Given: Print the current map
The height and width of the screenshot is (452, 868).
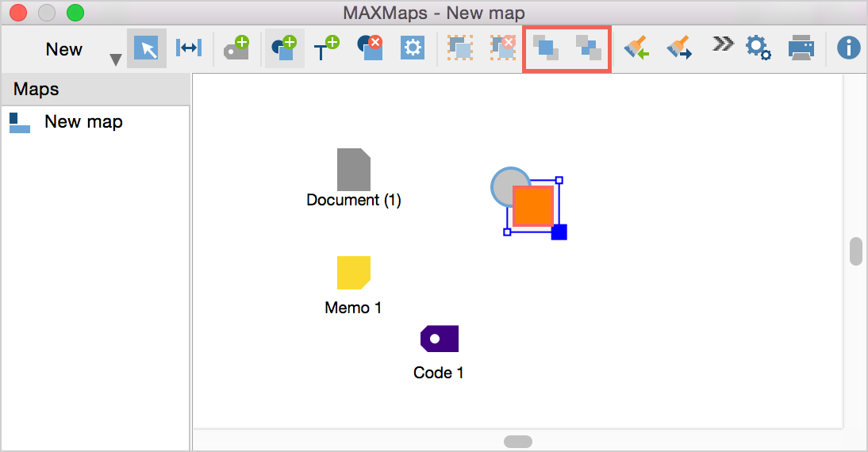Looking at the screenshot, I should (801, 48).
